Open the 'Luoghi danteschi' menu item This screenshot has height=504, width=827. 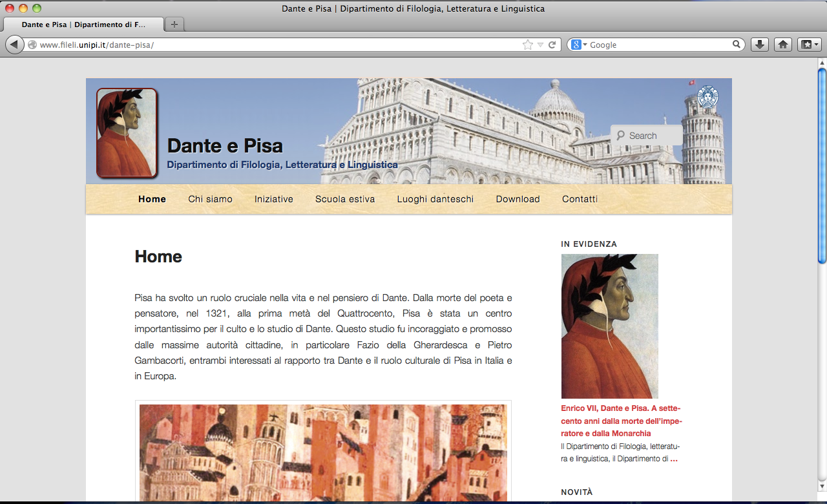435,199
